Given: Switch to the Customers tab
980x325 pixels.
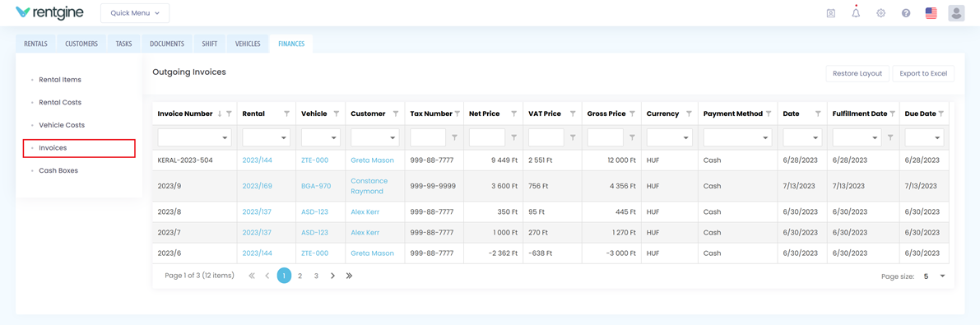Looking at the screenshot, I should click(82, 44).
